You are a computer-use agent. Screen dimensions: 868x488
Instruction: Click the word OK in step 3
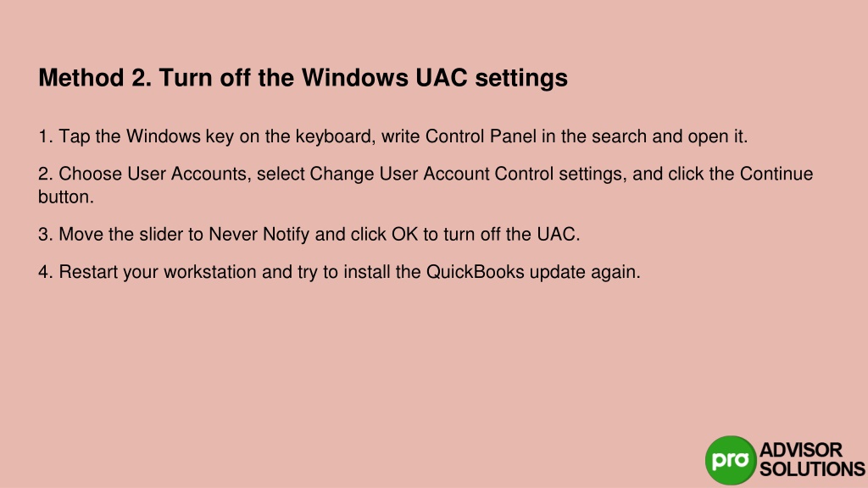[x=404, y=234]
